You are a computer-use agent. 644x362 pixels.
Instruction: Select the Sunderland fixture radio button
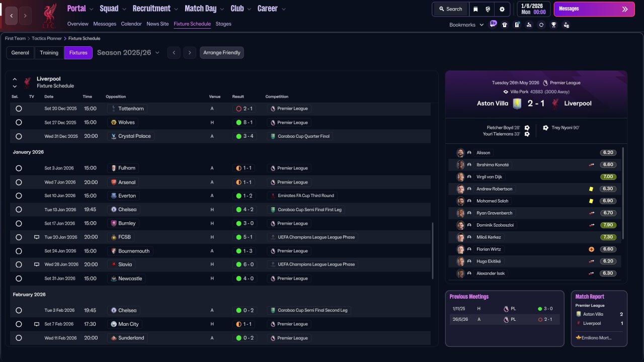19,338
